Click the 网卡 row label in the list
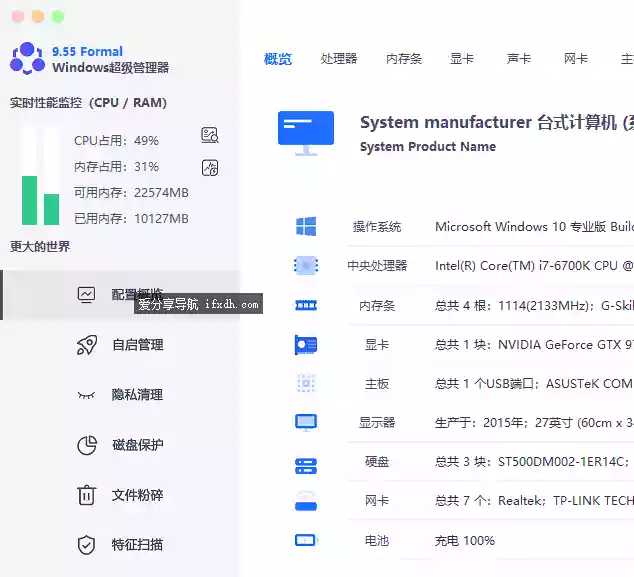The width and height of the screenshot is (634, 577). (377, 501)
